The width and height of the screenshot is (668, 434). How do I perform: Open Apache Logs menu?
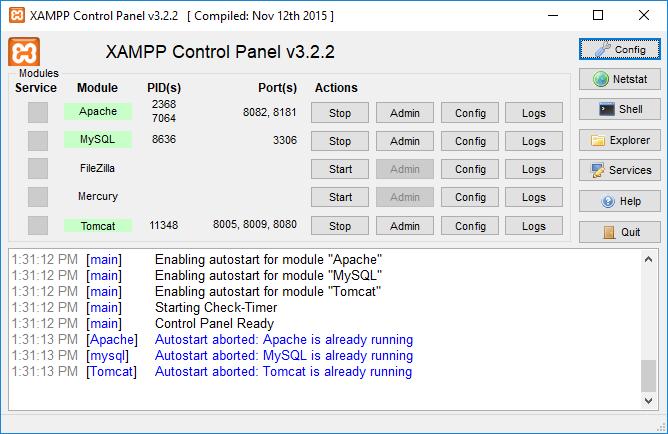[534, 113]
